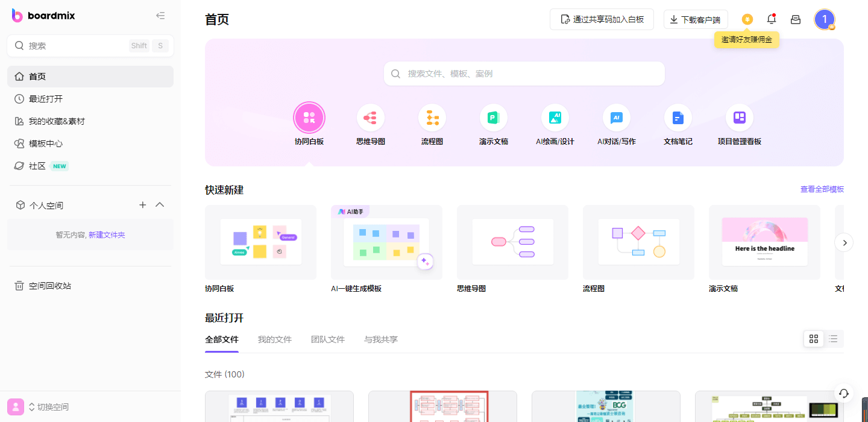Switch to 我的文件 tab
The image size is (868, 422).
point(275,340)
